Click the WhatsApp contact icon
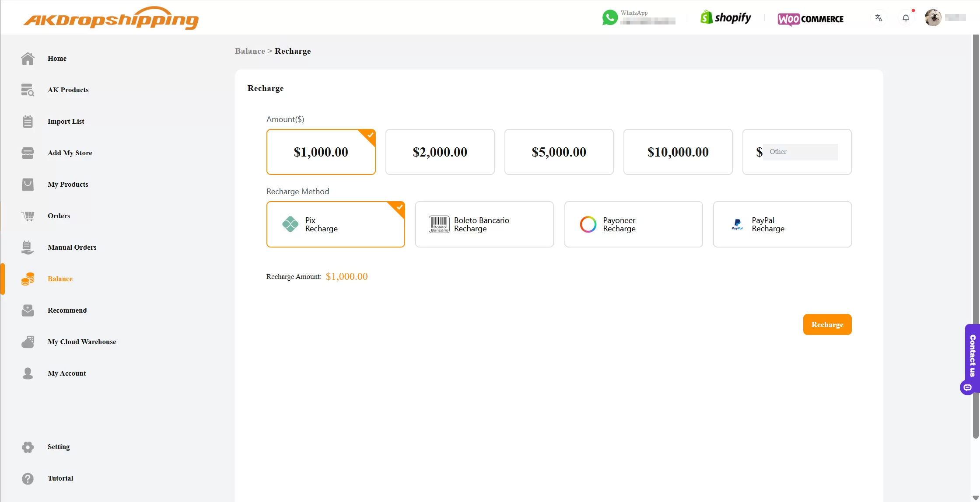This screenshot has width=980, height=502. point(610,17)
